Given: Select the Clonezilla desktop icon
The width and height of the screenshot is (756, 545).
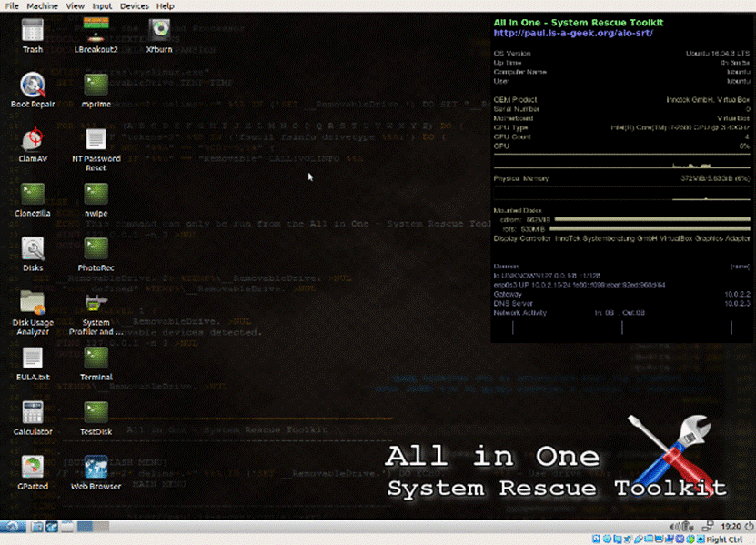Looking at the screenshot, I should click(33, 199).
